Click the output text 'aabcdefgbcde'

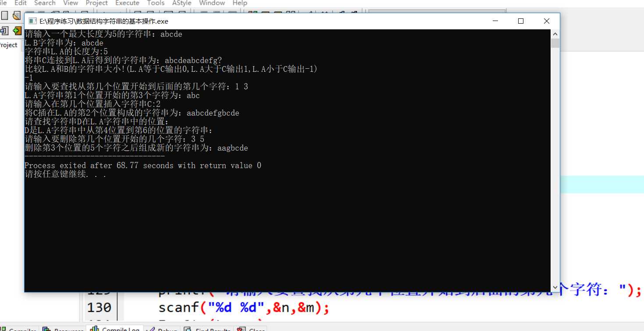click(x=213, y=113)
